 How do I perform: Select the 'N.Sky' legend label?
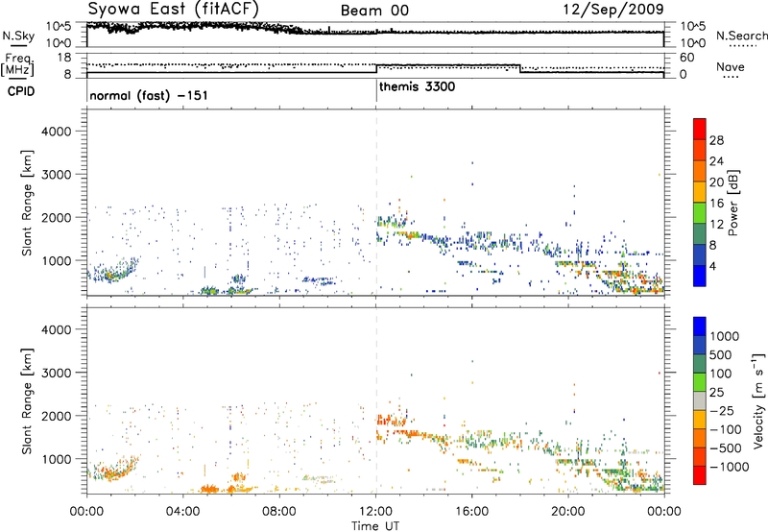18,36
